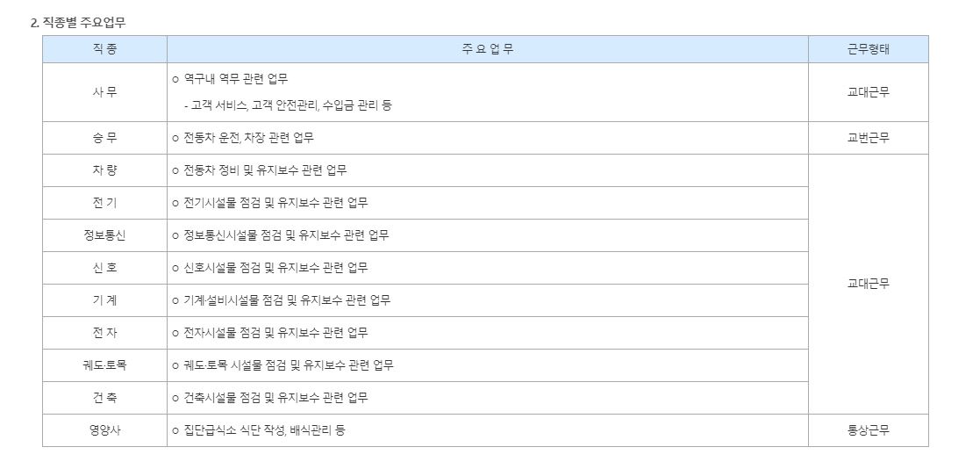Click the '고객 서비스, 고객 안전관리' detail line
This screenshot has height=469, width=980.
coord(287,105)
